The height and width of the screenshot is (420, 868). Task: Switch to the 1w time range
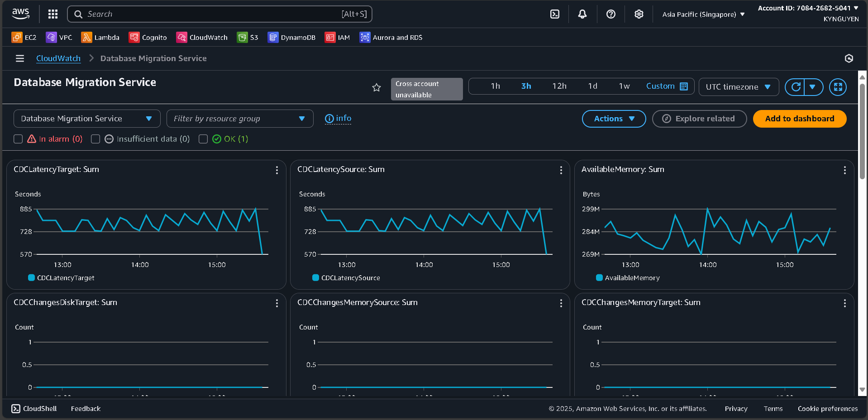click(624, 86)
